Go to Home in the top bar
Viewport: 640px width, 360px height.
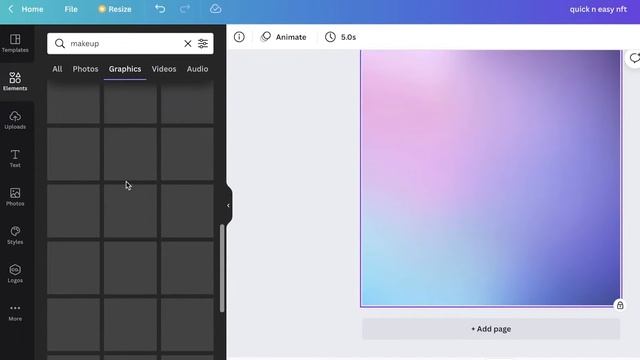pyautogui.click(x=32, y=9)
